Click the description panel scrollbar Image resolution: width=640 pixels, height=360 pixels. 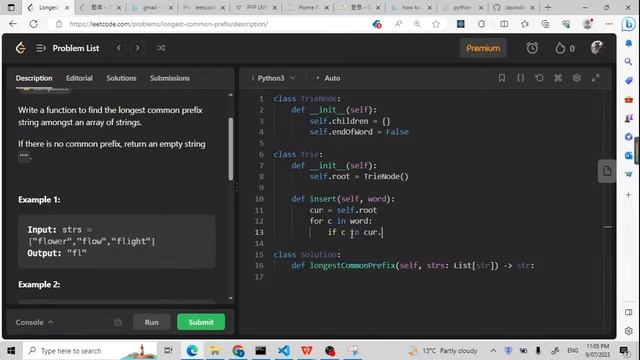pyautogui.click(x=231, y=149)
